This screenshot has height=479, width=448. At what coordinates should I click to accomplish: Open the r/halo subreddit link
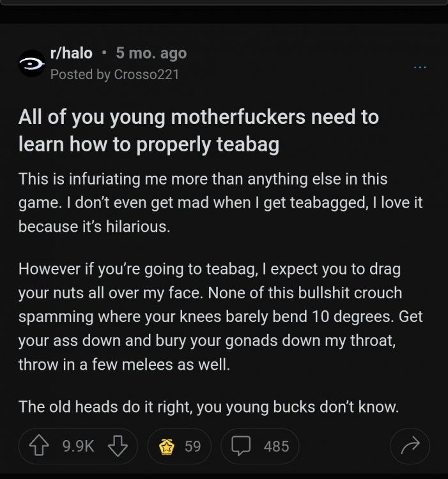click(71, 54)
